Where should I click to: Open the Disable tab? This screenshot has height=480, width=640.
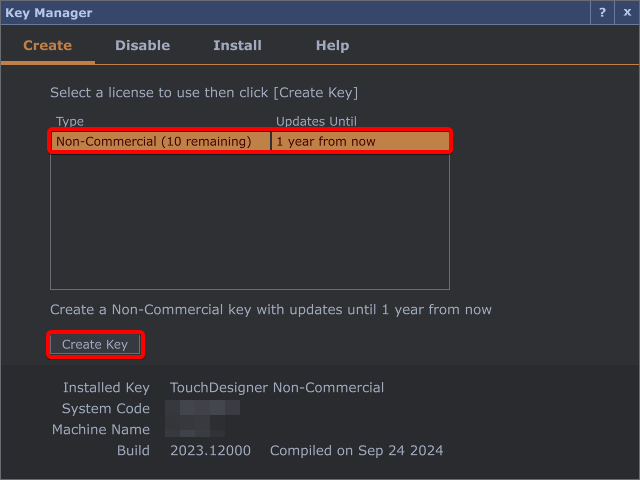142,45
